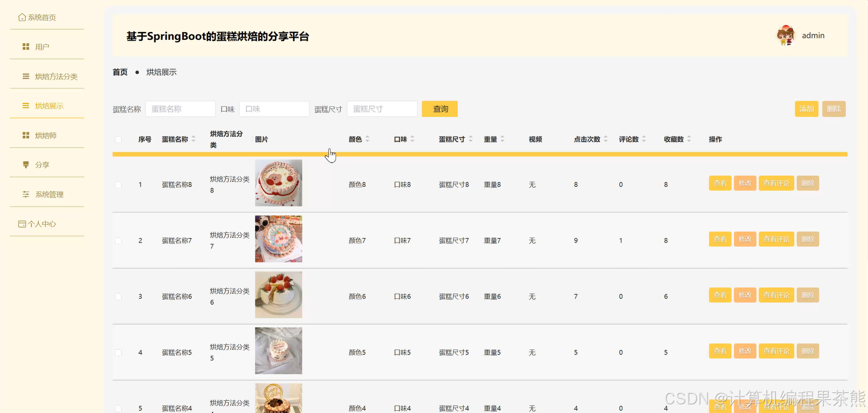Click the icon beside 分享 in sidebar
868x413 pixels.
point(26,164)
